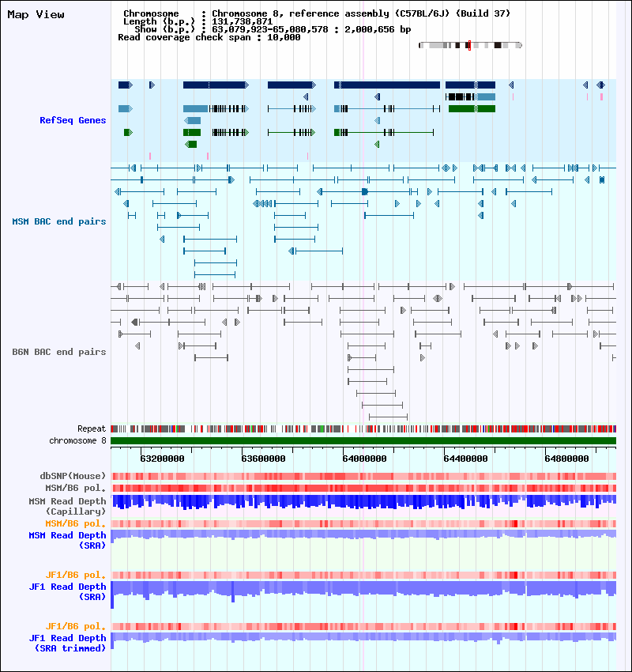Click the 64800000 axis coordinate
632x672 pixels.
[566, 459]
